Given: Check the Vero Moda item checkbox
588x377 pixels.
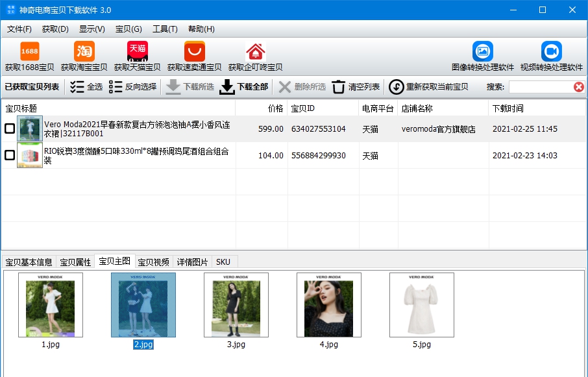Looking at the screenshot, I should pyautogui.click(x=10, y=129).
